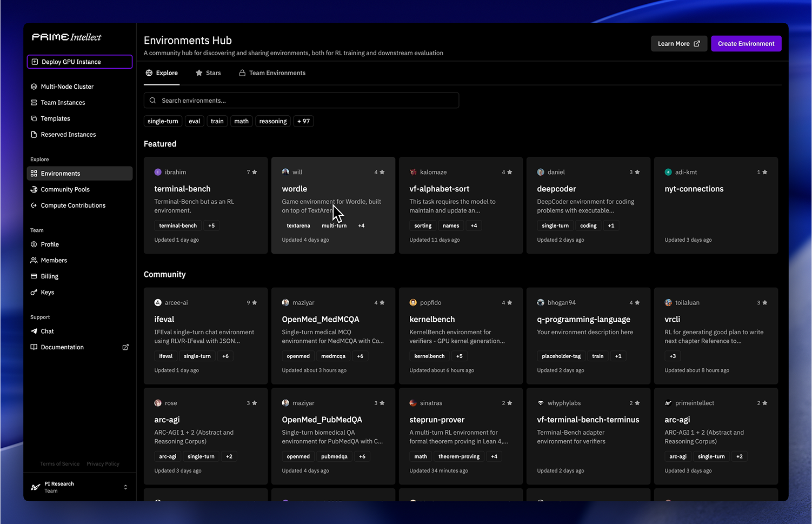The width and height of the screenshot is (812, 524).
Task: Click the Create Environment button
Action: pyautogui.click(x=746, y=43)
